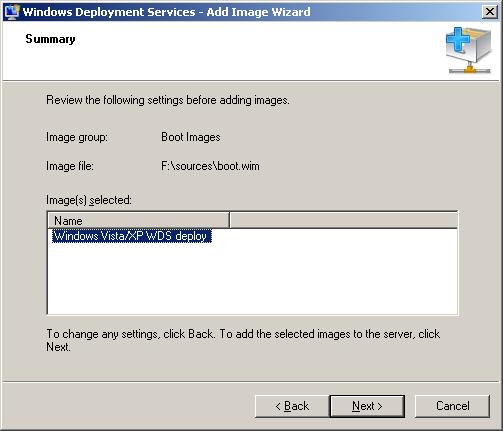
Task: Click the To change any settings instruction text
Action: pyautogui.click(x=243, y=340)
